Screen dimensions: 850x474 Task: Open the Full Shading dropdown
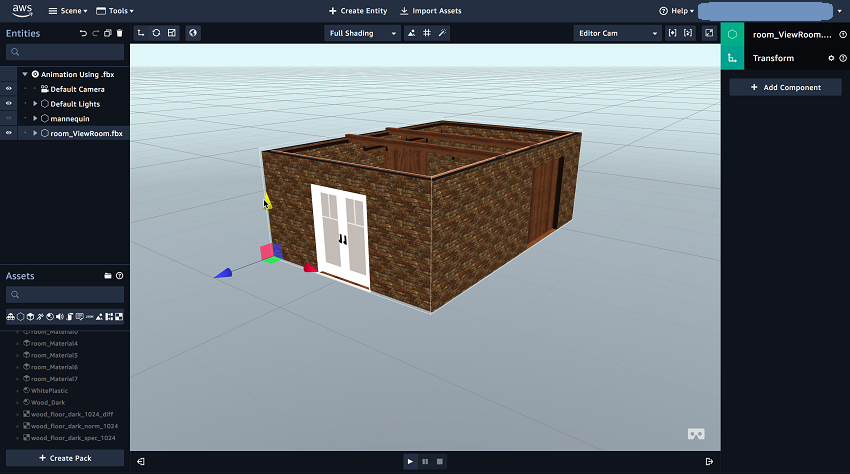click(361, 33)
